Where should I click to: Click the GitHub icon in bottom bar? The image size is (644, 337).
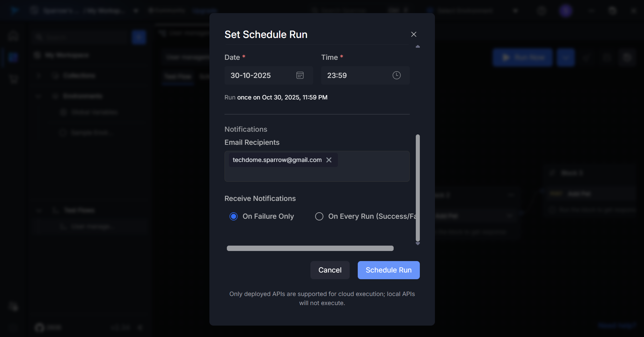(x=40, y=327)
